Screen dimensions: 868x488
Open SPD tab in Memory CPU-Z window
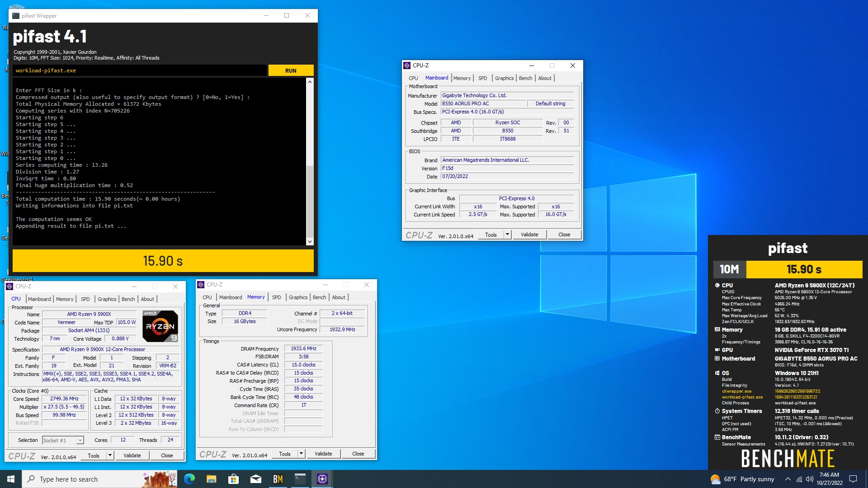[277, 297]
